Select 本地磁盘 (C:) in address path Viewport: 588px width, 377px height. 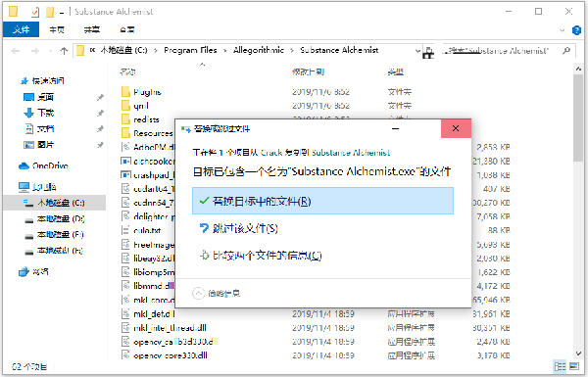click(124, 50)
